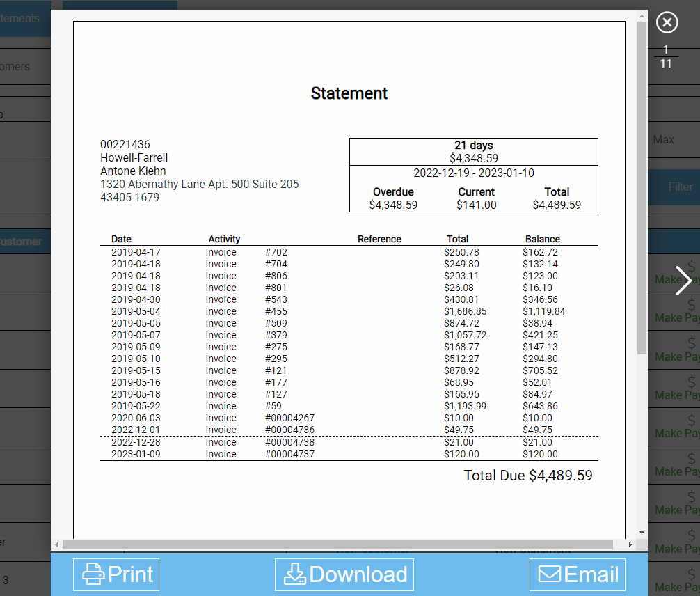Click vertical scrollbar up arrow
The height and width of the screenshot is (596, 700).
(642, 16)
